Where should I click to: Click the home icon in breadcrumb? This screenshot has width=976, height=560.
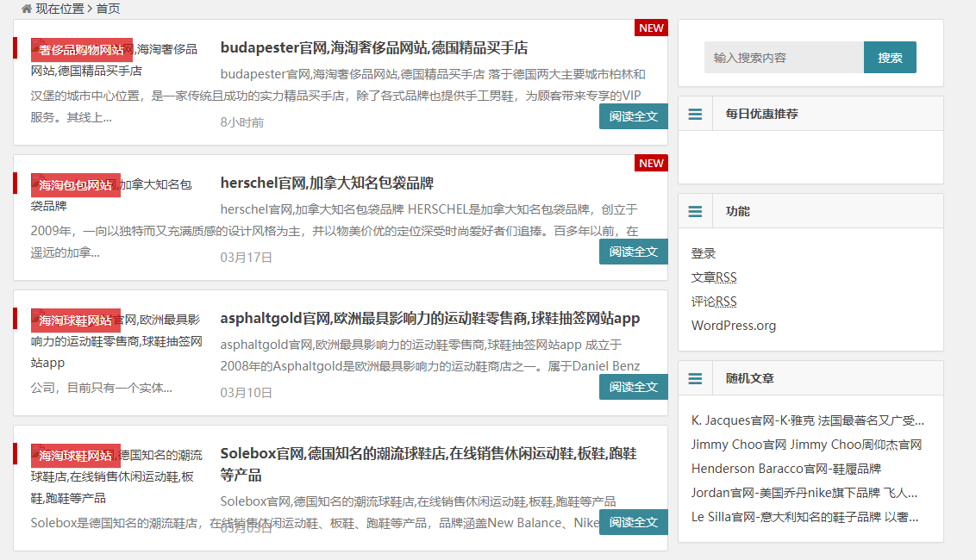[x=27, y=9]
